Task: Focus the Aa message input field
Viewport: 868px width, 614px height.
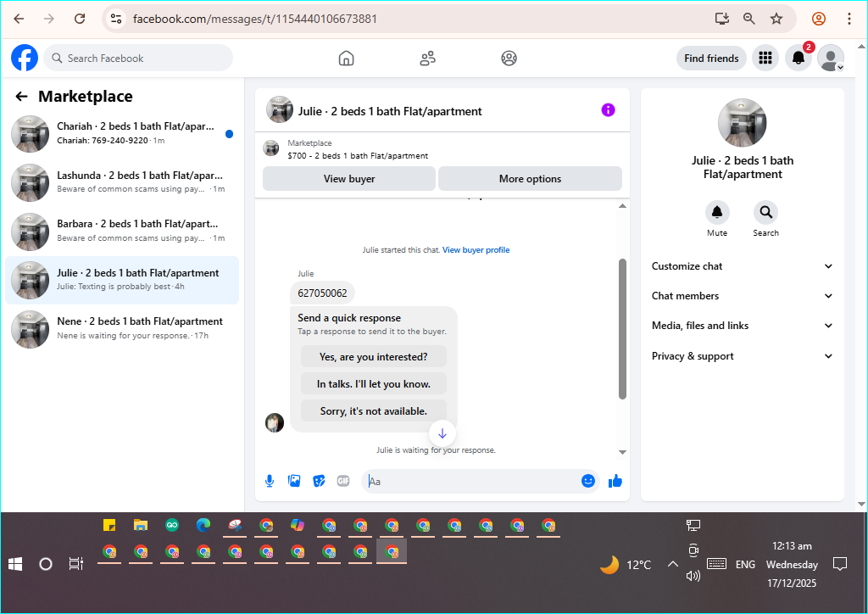Action: pyautogui.click(x=470, y=481)
